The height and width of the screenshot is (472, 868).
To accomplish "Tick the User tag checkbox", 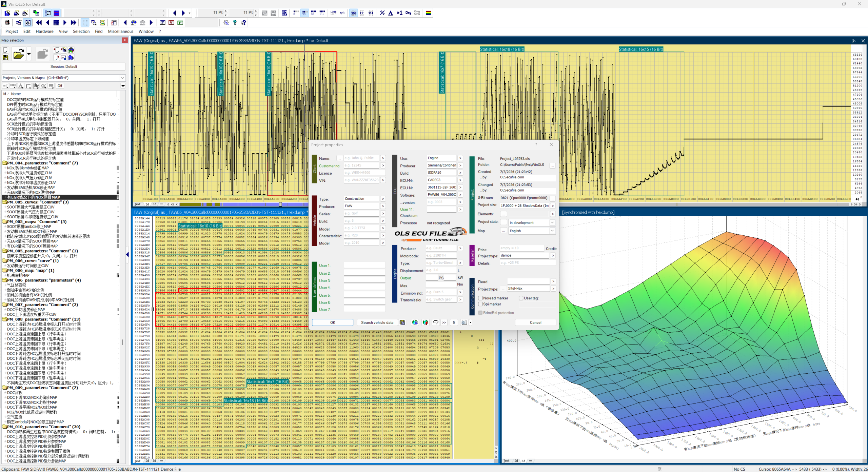I will pyautogui.click(x=521, y=298).
